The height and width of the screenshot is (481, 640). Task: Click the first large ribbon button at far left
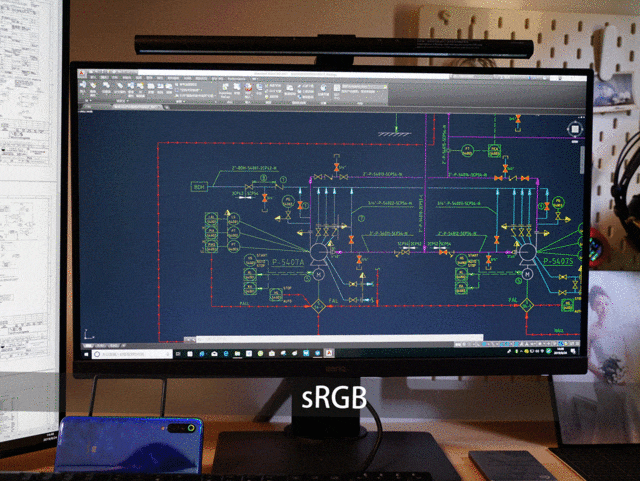pos(83,87)
